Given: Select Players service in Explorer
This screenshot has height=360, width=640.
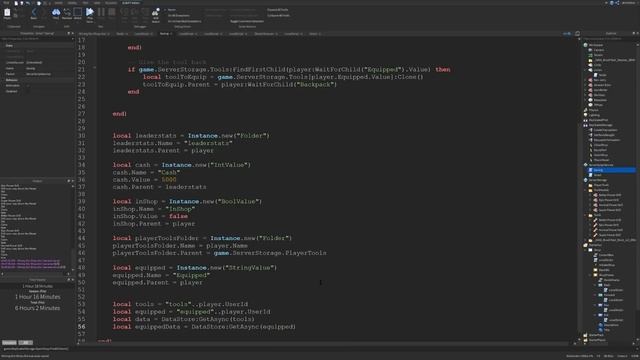Looking at the screenshot, I should (594, 110).
